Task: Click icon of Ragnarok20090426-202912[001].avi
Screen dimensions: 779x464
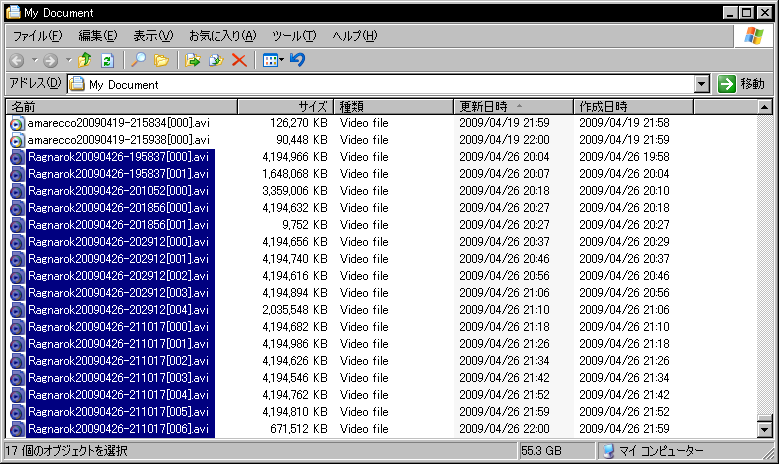Action: coord(17,259)
